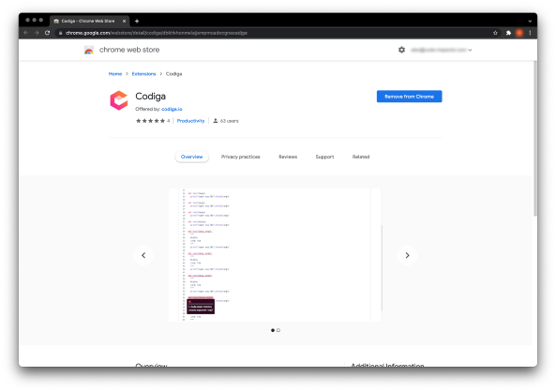Select the first carousel dot
This screenshot has width=556, height=392.
pyautogui.click(x=272, y=330)
